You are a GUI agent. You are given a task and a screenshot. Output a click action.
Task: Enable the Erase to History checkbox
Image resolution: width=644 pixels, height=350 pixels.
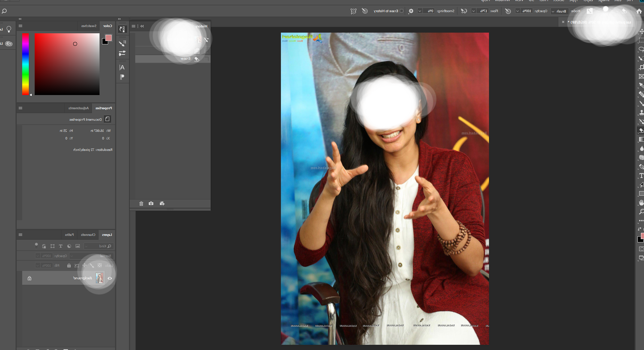tap(402, 11)
